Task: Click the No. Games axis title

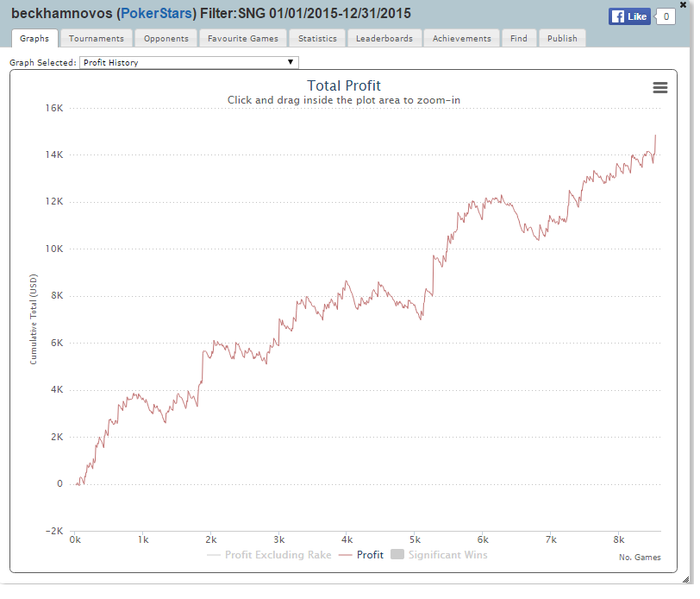Action: point(639,557)
